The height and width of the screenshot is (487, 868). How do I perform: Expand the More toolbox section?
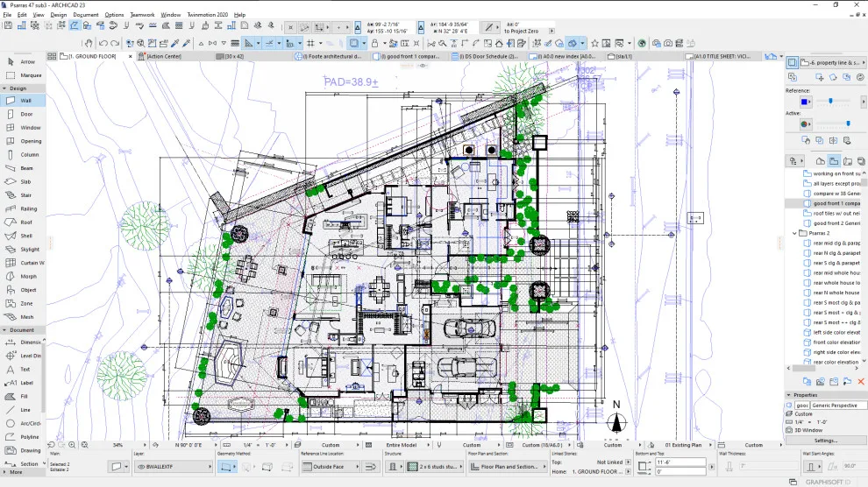click(16, 472)
